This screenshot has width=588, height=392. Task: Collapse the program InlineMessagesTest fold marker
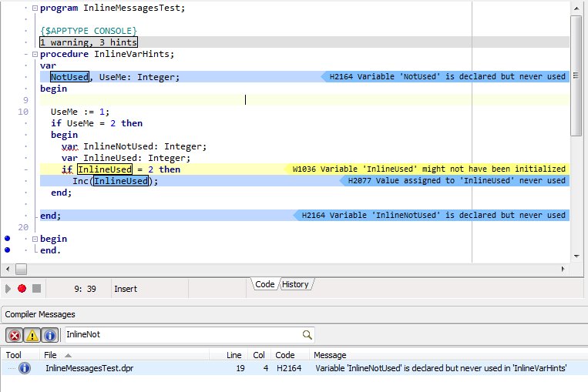click(x=35, y=8)
